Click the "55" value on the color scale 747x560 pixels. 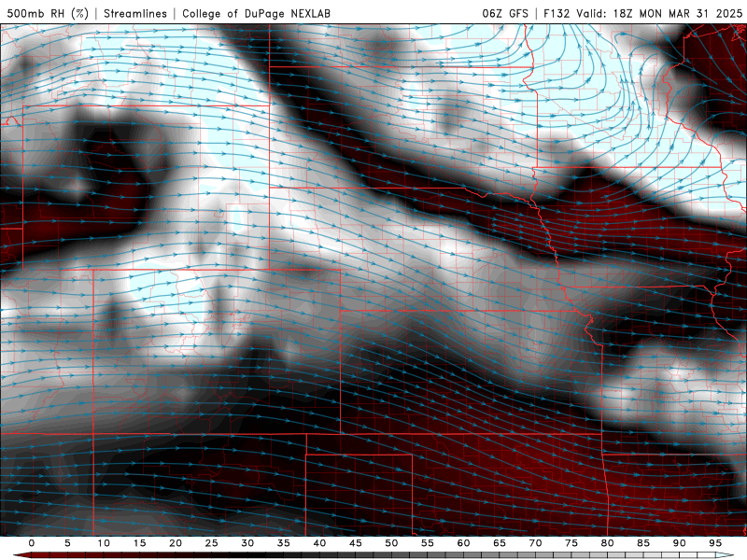click(428, 543)
